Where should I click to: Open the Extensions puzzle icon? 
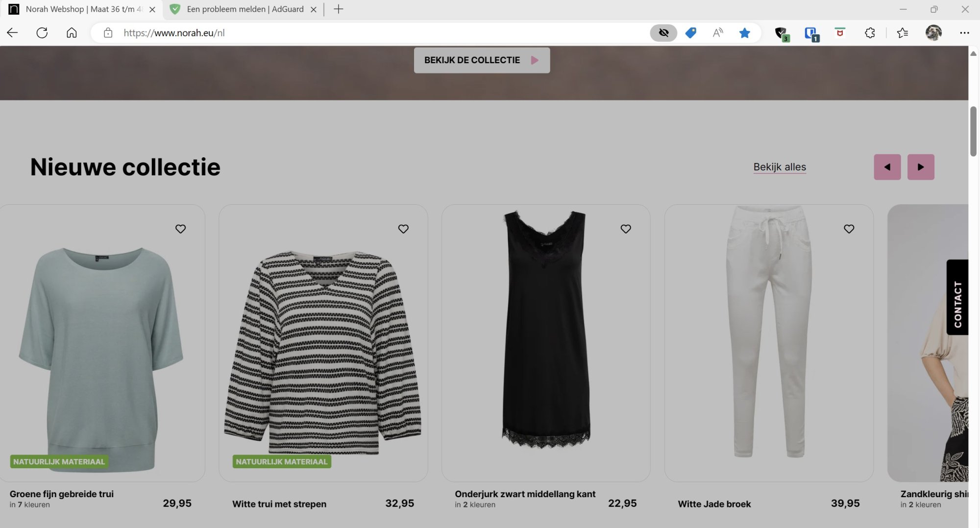869,33
